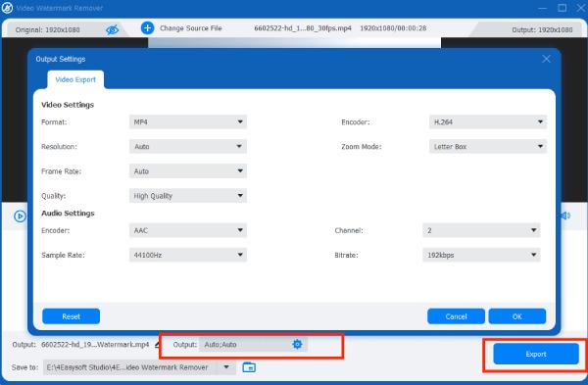This screenshot has width=588, height=385.
Task: Click the Cancel button
Action: click(456, 316)
